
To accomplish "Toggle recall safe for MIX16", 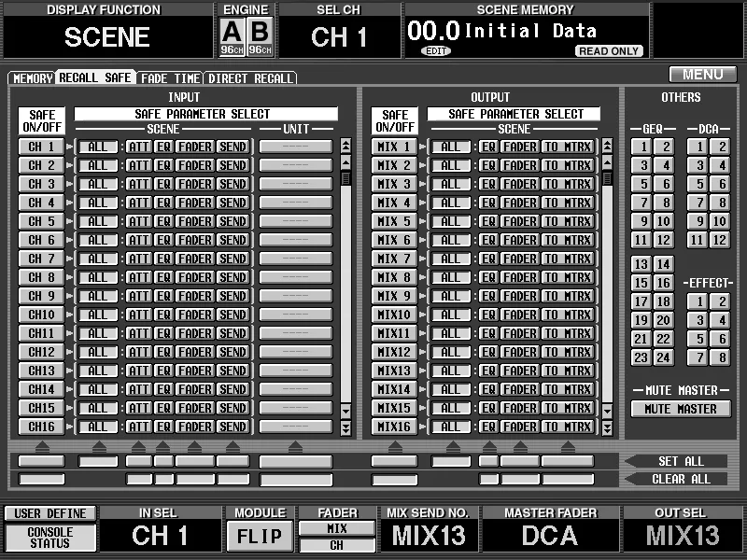I will (394, 427).
